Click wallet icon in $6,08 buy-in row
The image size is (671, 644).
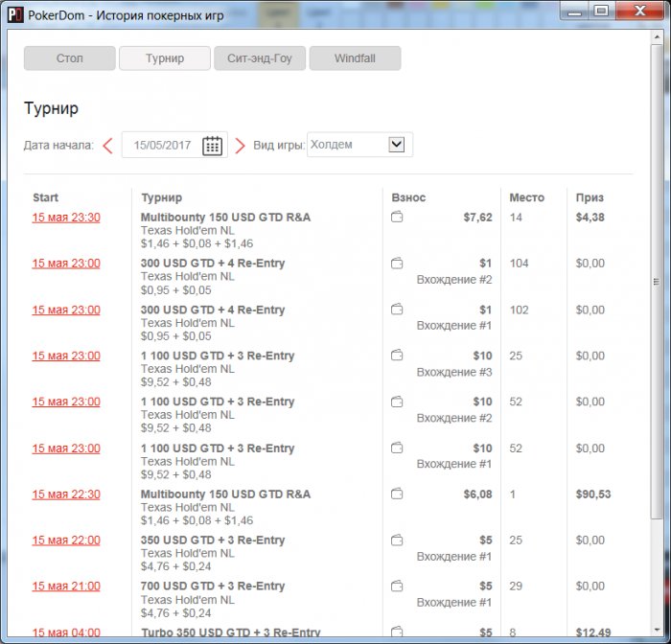pyautogui.click(x=397, y=494)
